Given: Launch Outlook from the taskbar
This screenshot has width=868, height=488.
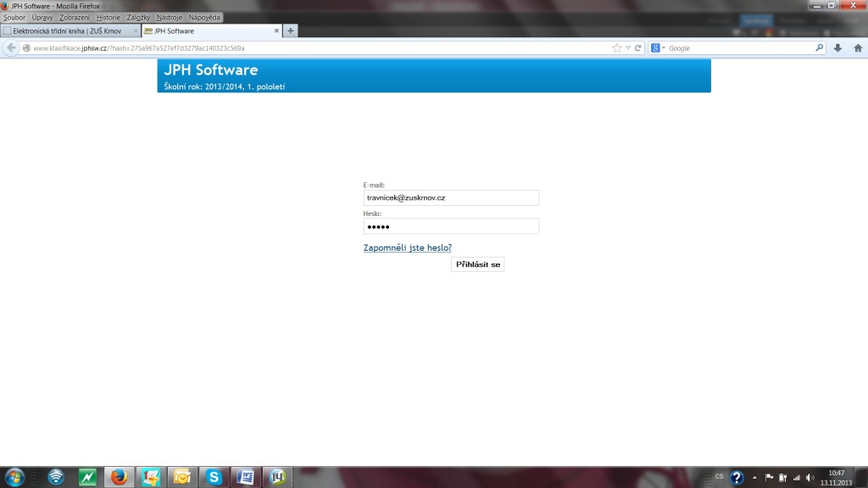Looking at the screenshot, I should coord(182,477).
